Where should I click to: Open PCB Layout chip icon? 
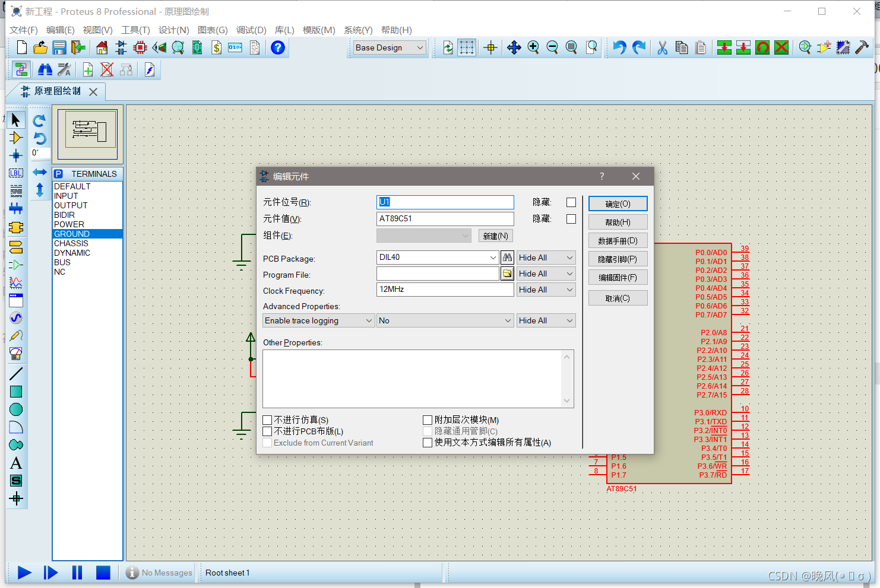140,47
